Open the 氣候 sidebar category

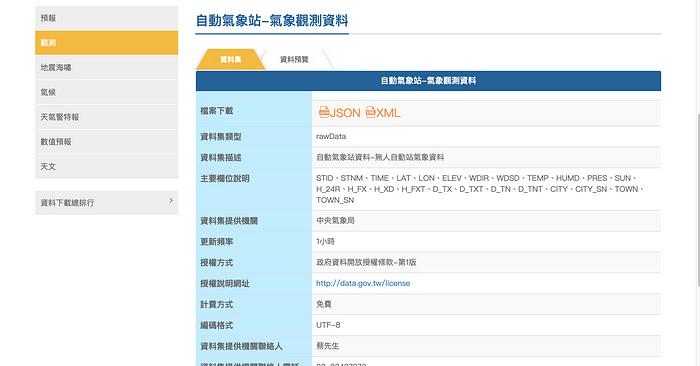(x=106, y=92)
